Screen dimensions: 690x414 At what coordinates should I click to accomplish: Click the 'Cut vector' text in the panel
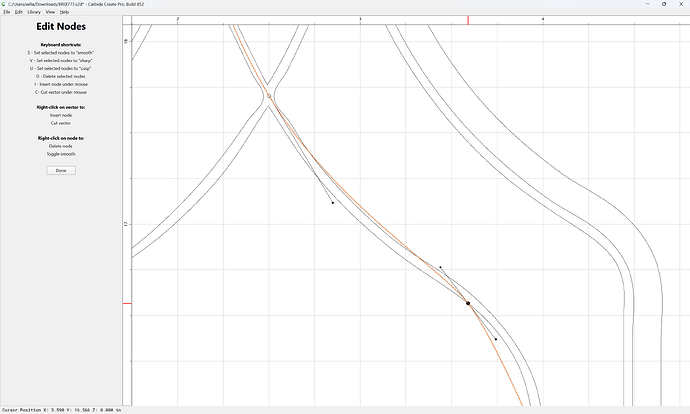61,123
